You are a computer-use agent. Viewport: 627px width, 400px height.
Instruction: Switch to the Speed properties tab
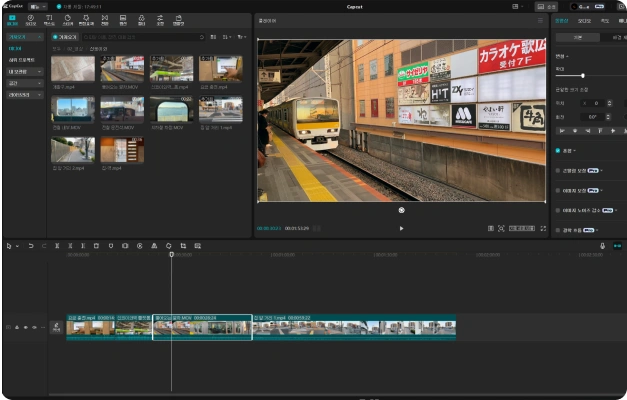605,21
